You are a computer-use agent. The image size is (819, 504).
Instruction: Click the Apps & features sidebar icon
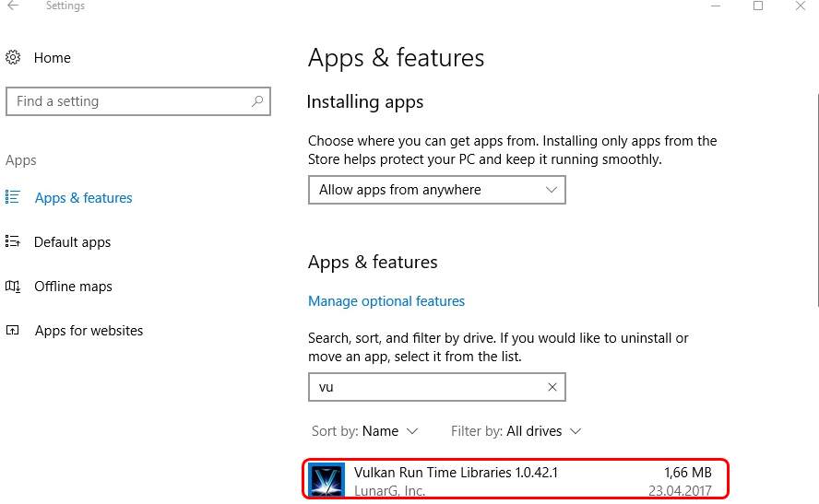(13, 197)
